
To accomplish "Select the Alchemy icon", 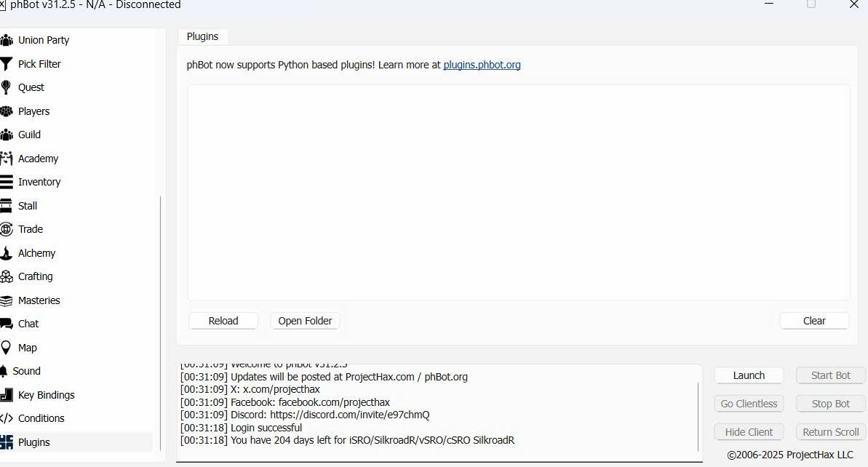I will (7, 253).
